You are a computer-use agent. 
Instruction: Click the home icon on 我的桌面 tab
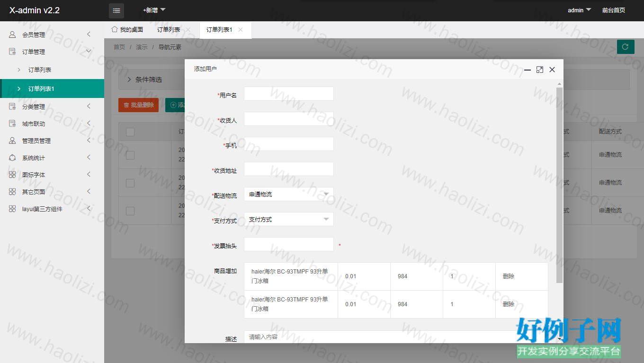point(114,29)
